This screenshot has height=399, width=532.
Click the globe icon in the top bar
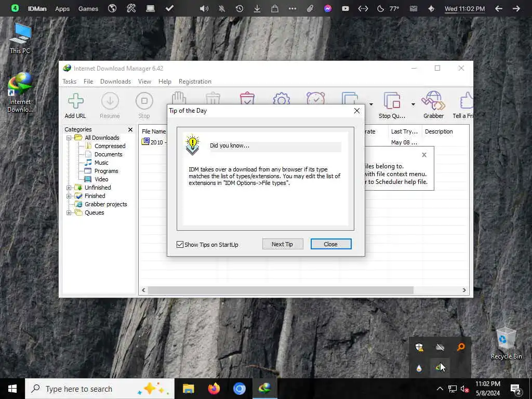click(x=112, y=8)
